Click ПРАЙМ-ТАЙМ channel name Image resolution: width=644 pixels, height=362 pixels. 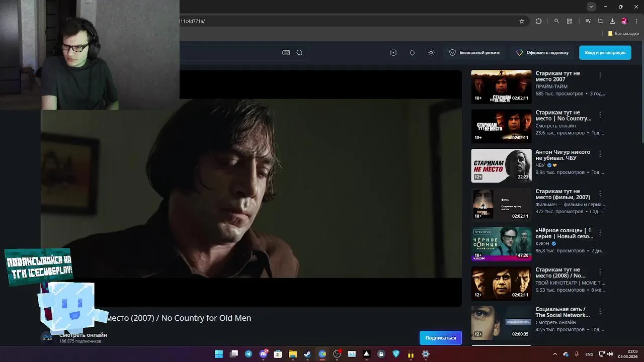[x=551, y=86]
